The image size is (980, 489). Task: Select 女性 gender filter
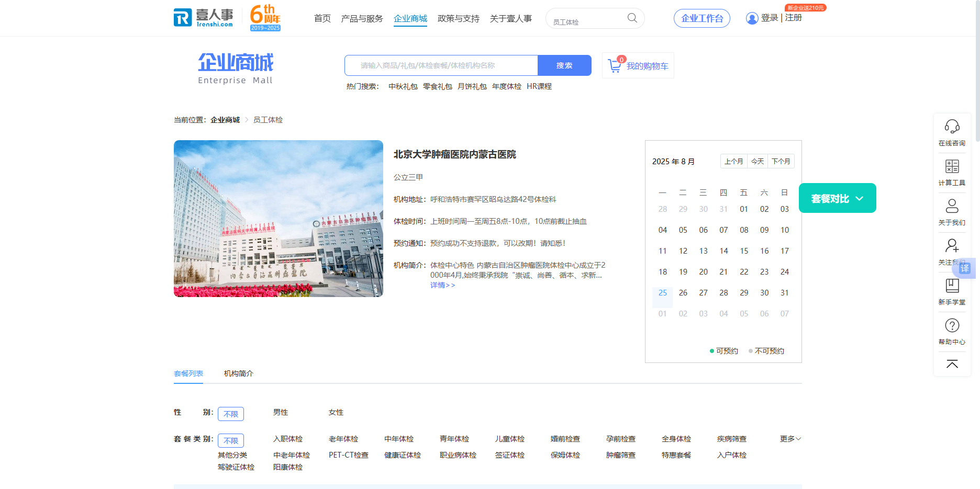pyautogui.click(x=336, y=412)
